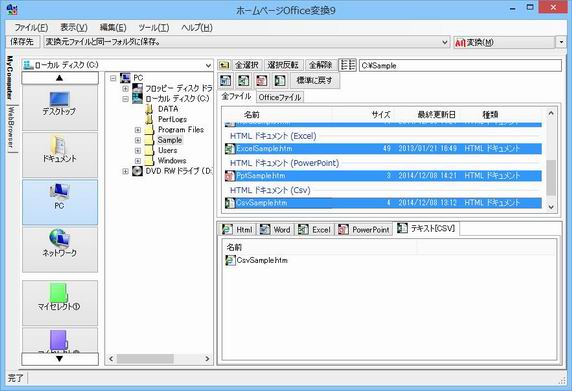The image size is (572, 391).
Task: Click the CsvSample.htm icon in the upper list
Action: [230, 203]
